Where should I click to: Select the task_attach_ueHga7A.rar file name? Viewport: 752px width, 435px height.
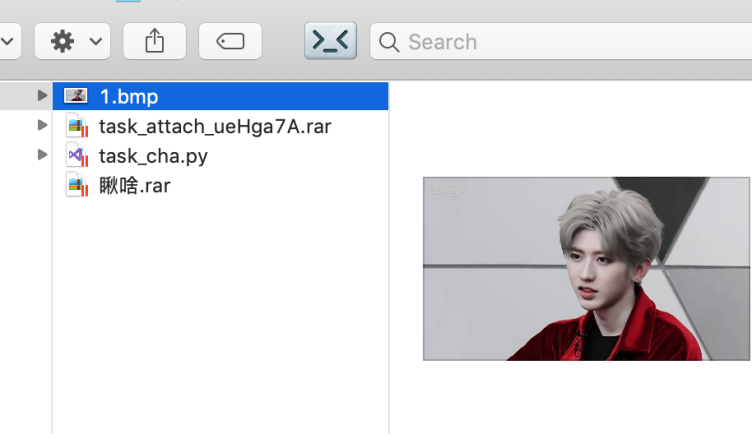[214, 126]
